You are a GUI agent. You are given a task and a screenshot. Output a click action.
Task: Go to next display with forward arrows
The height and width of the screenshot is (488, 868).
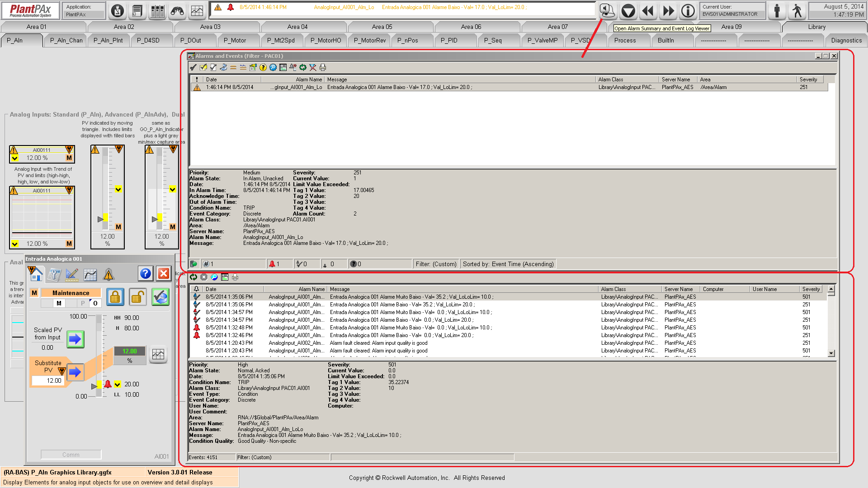pyautogui.click(x=668, y=11)
